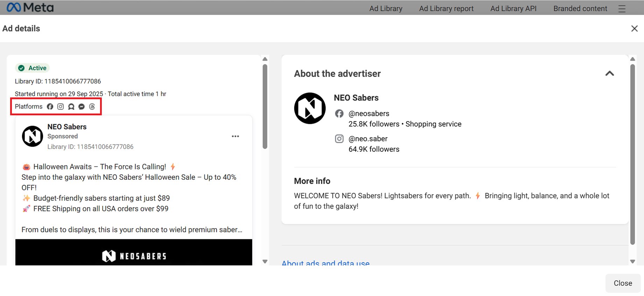Open the Branded content page

tap(580, 9)
